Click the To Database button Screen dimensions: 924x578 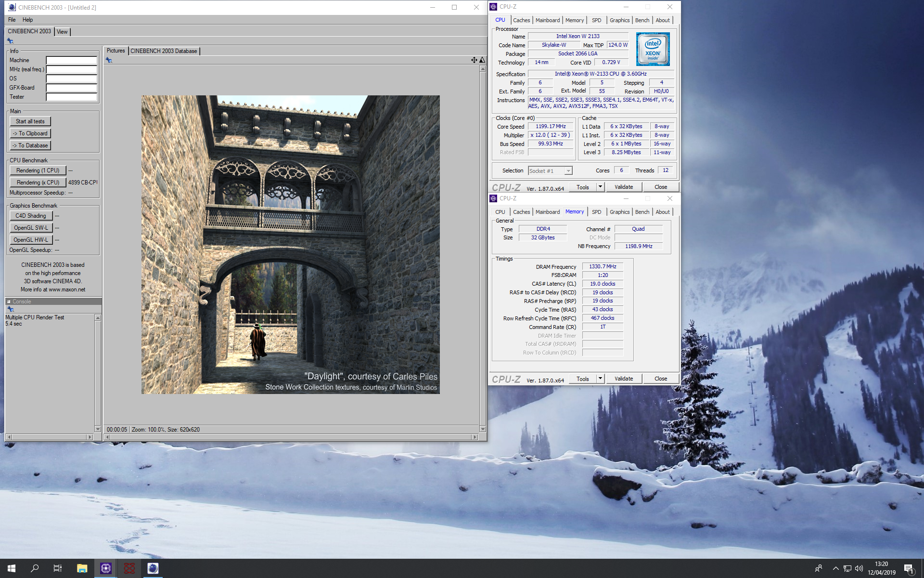point(30,145)
